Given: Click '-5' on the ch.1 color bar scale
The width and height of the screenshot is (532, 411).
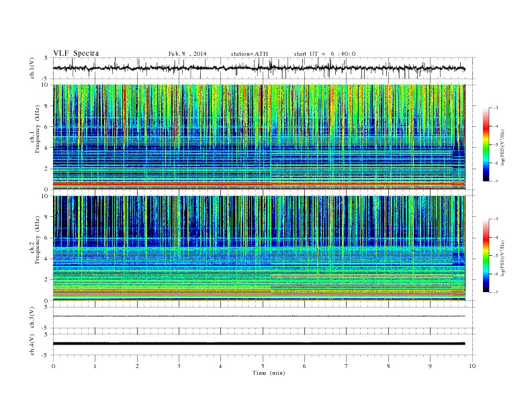Looking at the screenshot, I should (x=496, y=145).
